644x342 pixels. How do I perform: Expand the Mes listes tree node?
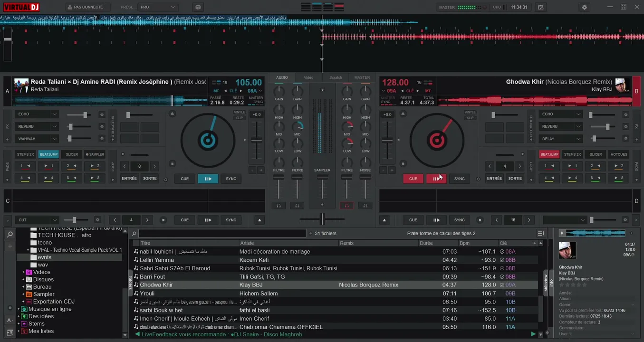(19, 332)
